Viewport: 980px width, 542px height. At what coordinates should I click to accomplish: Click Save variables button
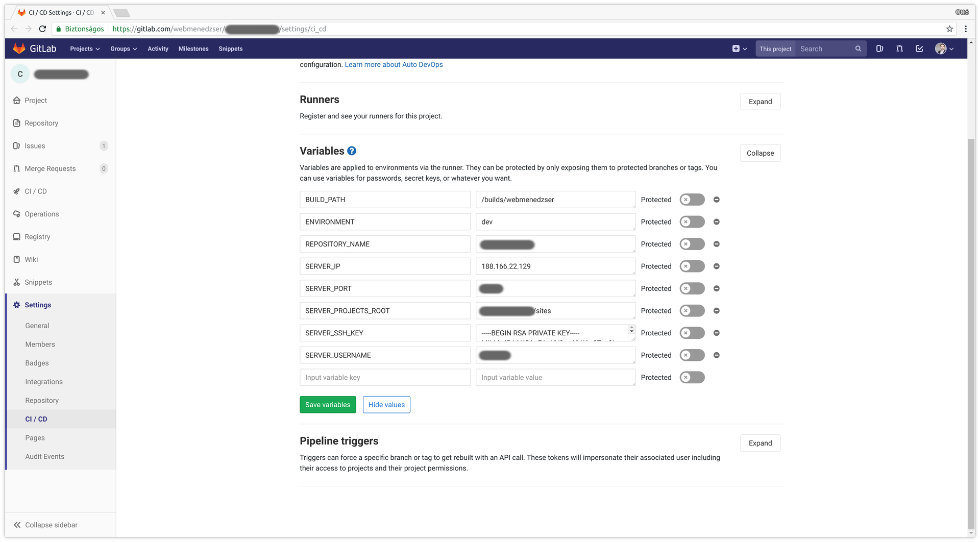[328, 405]
